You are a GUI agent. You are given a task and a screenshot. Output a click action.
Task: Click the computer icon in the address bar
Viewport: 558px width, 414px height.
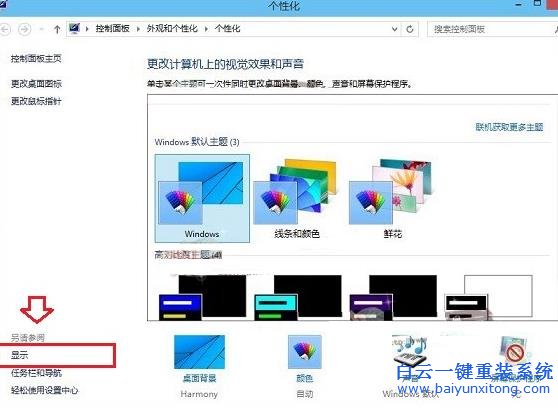[x=74, y=28]
